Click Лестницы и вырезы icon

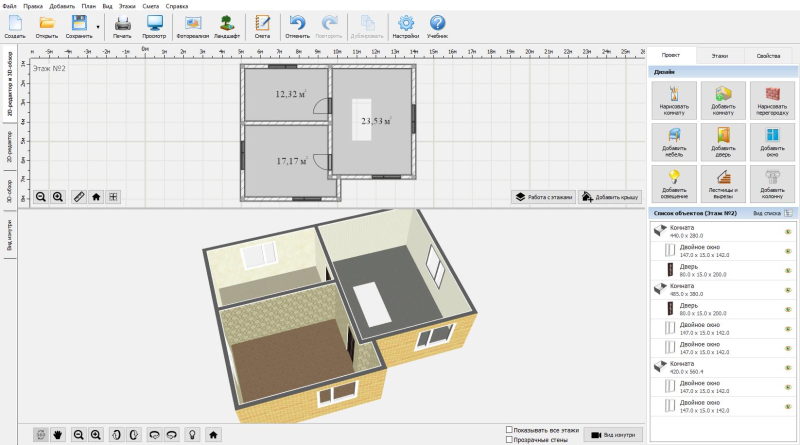pyautogui.click(x=723, y=181)
